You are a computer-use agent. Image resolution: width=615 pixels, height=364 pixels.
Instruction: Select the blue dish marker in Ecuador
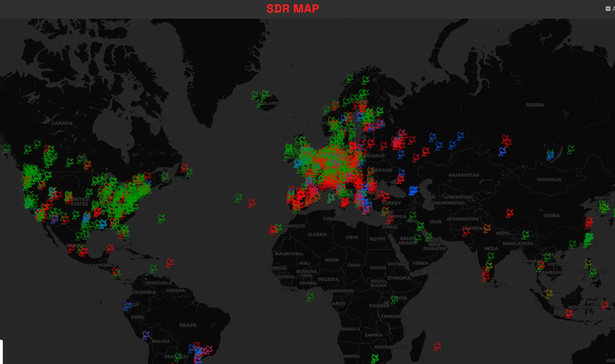tap(128, 306)
